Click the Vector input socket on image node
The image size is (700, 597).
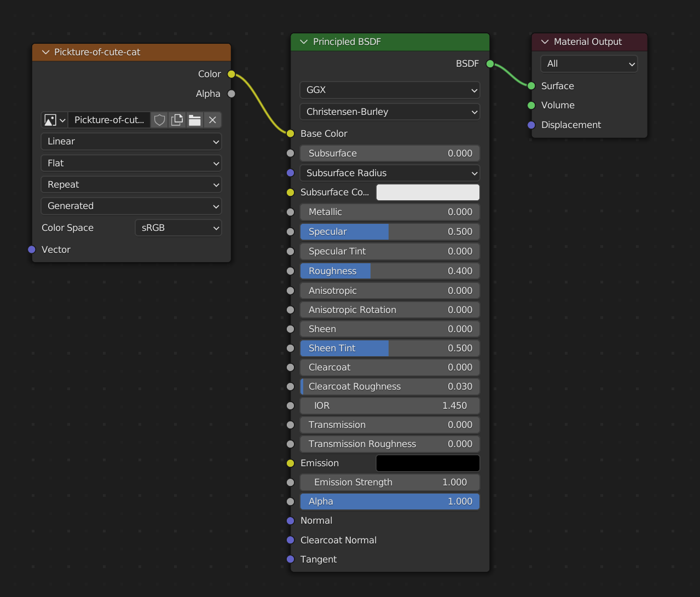click(32, 250)
